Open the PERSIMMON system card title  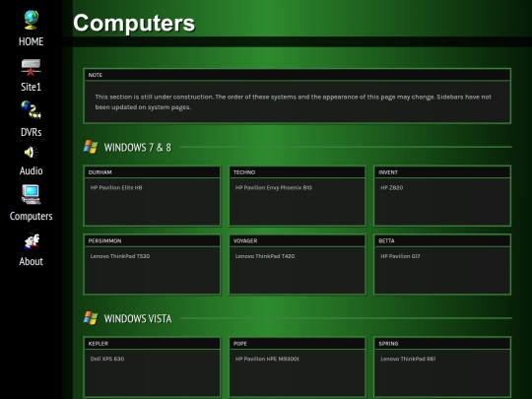104,241
